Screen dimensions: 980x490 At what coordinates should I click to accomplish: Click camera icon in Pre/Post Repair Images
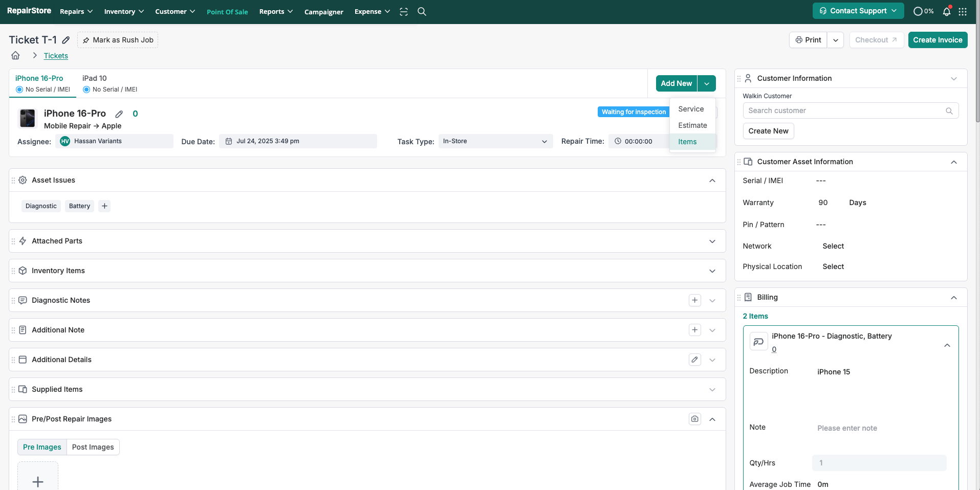tap(694, 419)
